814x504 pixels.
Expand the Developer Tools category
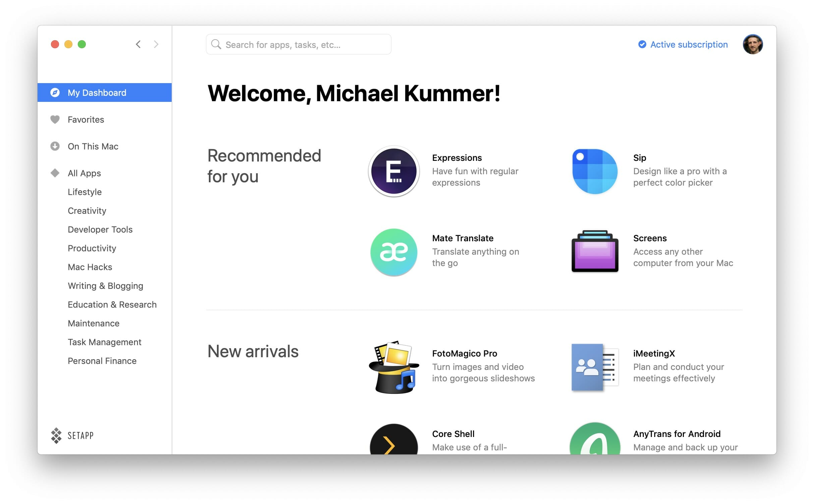click(100, 229)
